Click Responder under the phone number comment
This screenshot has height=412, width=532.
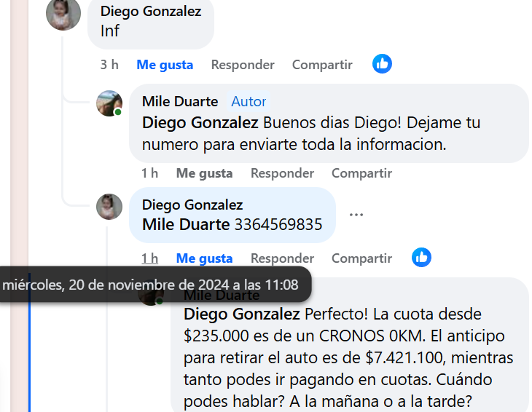coord(282,258)
